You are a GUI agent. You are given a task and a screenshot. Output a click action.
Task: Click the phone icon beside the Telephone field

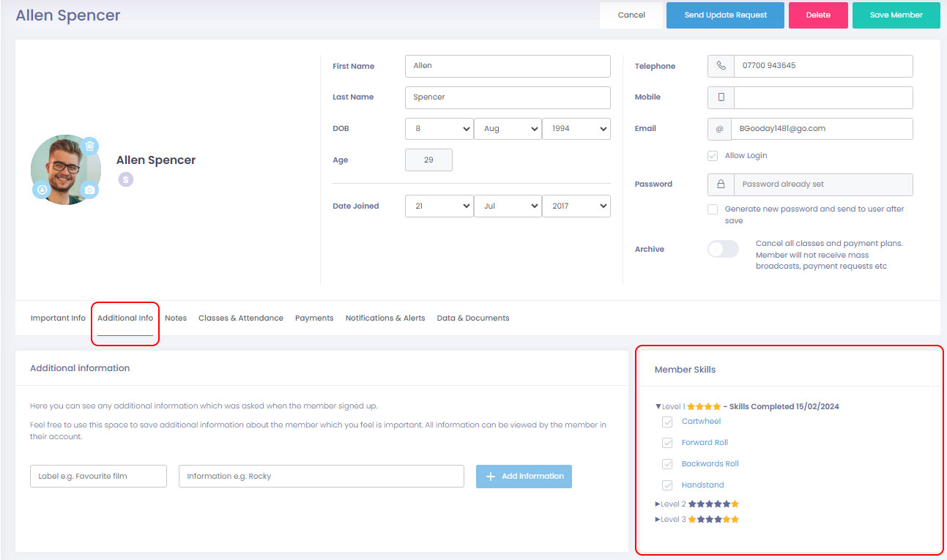tap(721, 66)
